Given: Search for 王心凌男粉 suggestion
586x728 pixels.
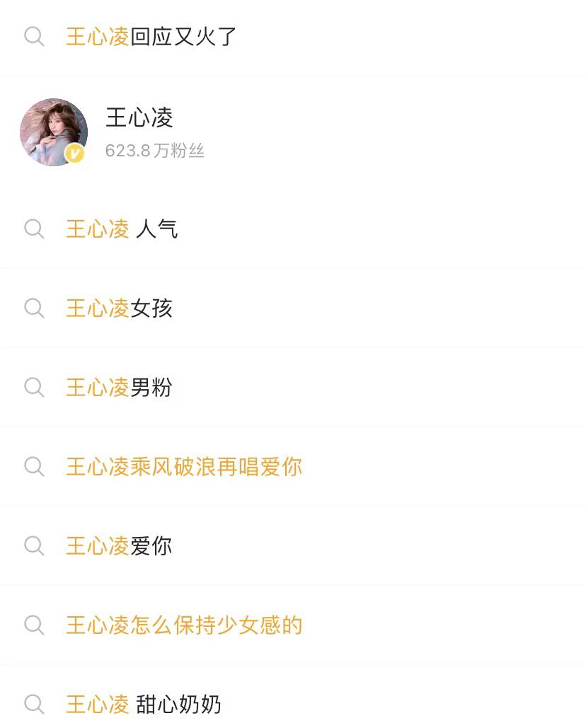Looking at the screenshot, I should [119, 387].
